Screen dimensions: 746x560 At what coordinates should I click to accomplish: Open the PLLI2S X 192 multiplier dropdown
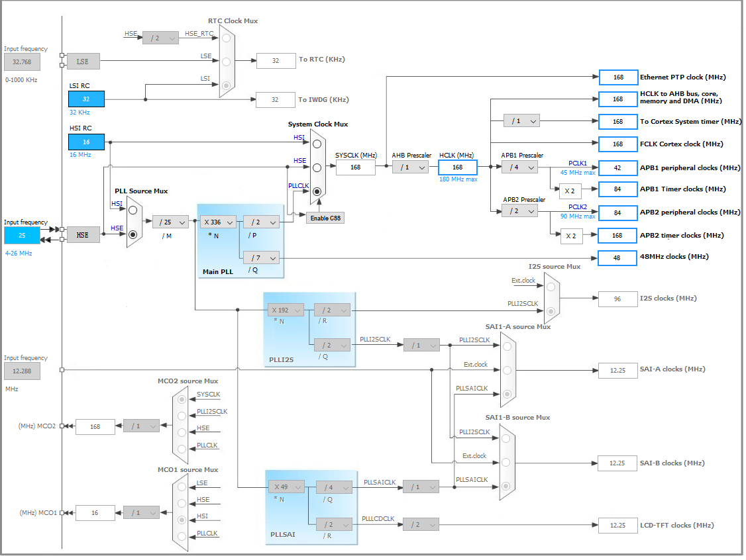coord(285,310)
